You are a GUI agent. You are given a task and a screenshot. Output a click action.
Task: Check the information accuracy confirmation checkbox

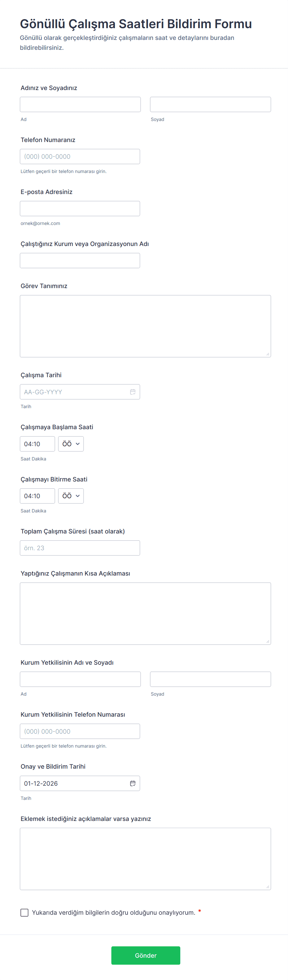[24, 912]
